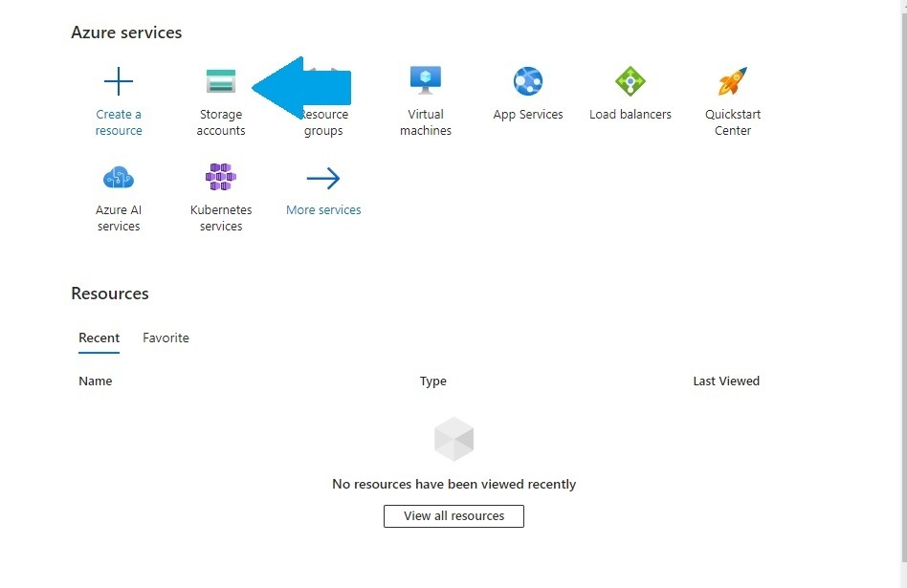The width and height of the screenshot is (907, 588).
Task: Launch the Quickstart Center rocket icon
Action: pyautogui.click(x=733, y=81)
